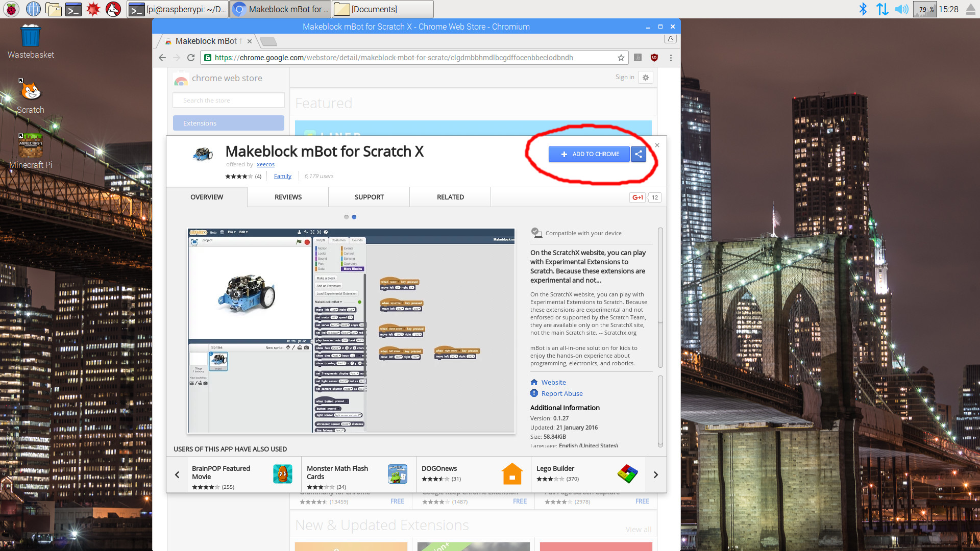Screen dimensions: 980x551
Task: Show previous related apps
Action: [177, 474]
